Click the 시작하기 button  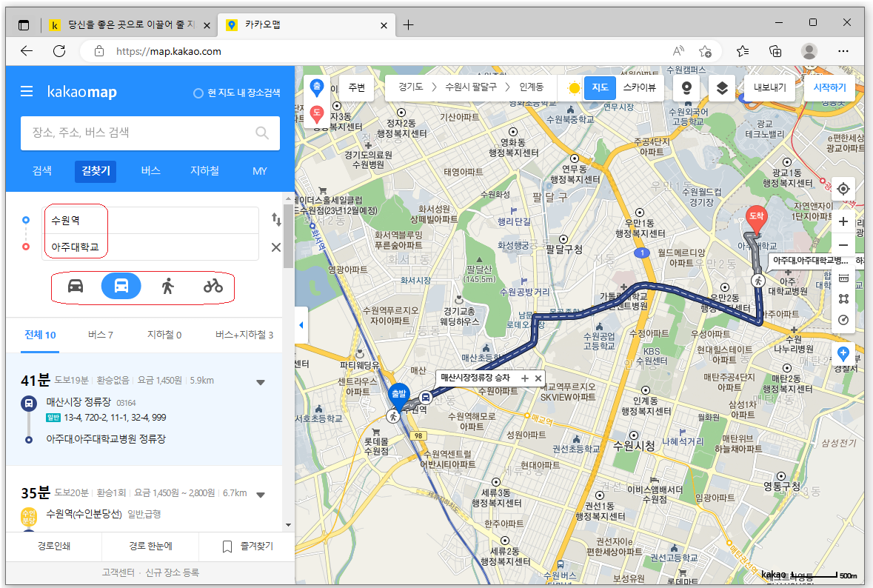coord(829,87)
